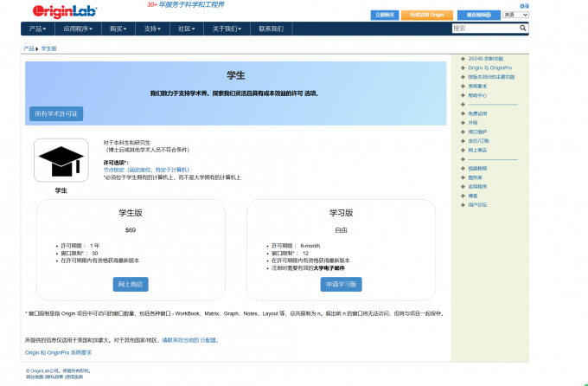Open Origin 和 OriginPro 系统要求 link
588x386 pixels.
(58, 352)
